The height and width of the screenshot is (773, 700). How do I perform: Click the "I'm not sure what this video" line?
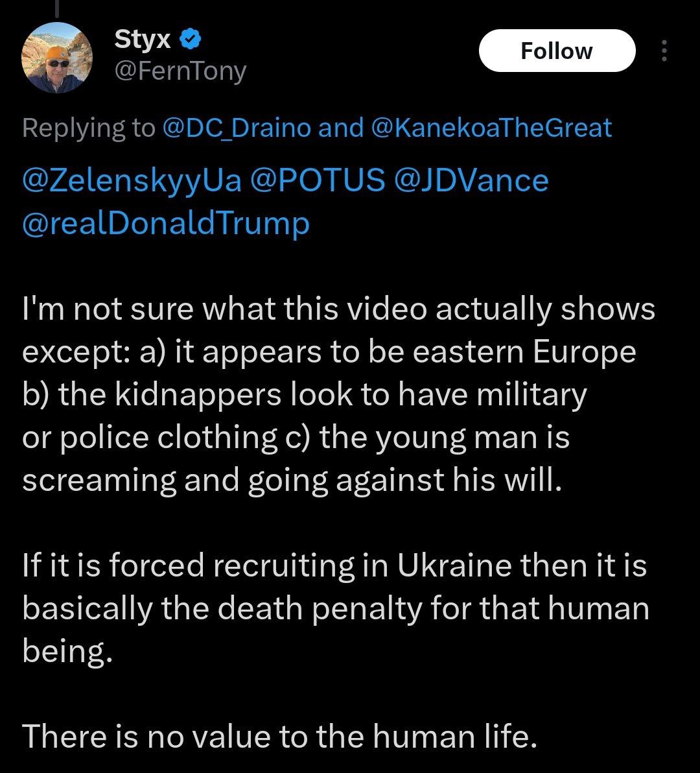tap(338, 309)
